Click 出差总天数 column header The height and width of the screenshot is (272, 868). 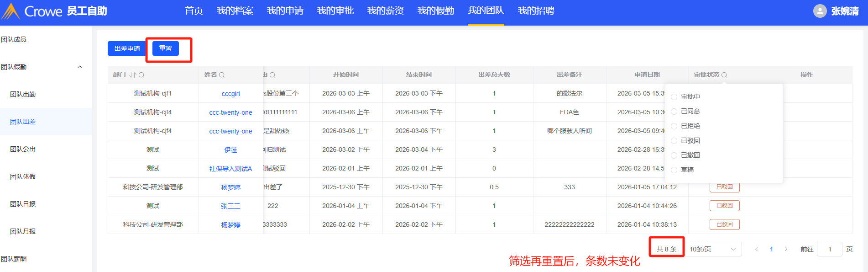point(494,75)
